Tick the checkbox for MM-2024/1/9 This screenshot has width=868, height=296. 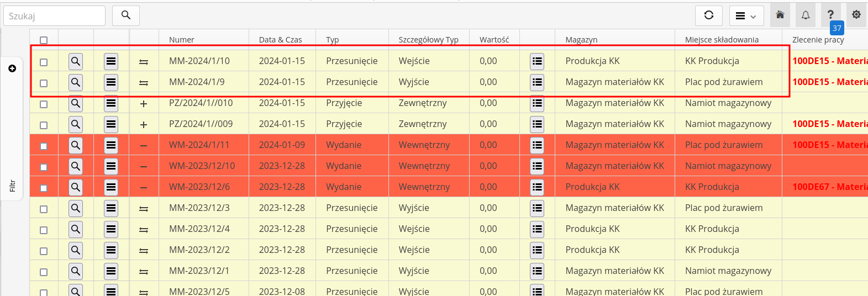[44, 83]
